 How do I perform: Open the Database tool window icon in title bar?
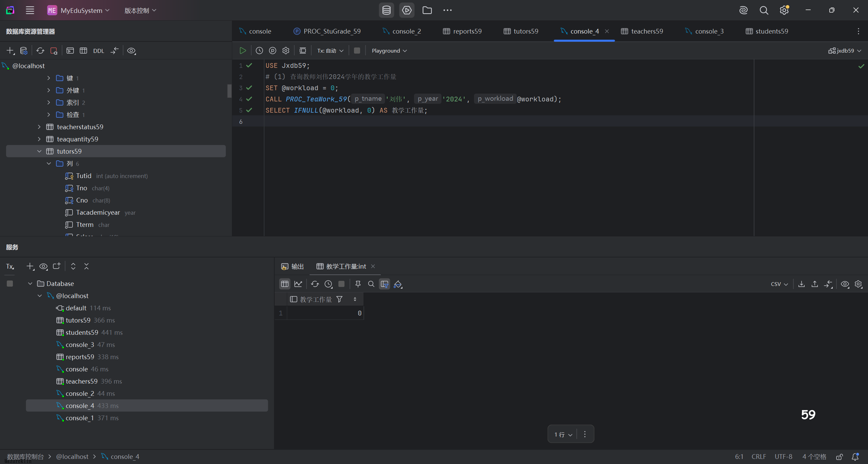coord(386,10)
